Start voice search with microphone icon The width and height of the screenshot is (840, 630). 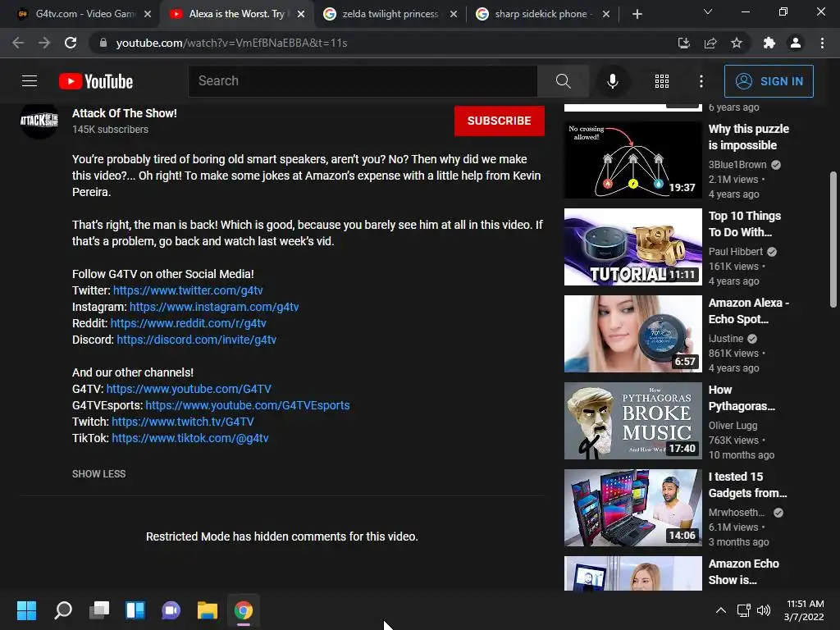(612, 81)
